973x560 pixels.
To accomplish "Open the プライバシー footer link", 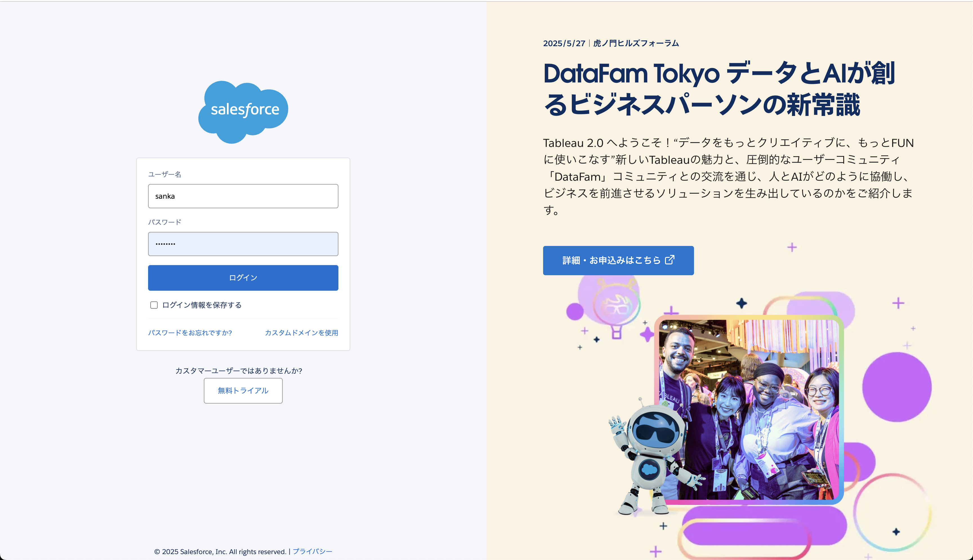I will coord(313,552).
